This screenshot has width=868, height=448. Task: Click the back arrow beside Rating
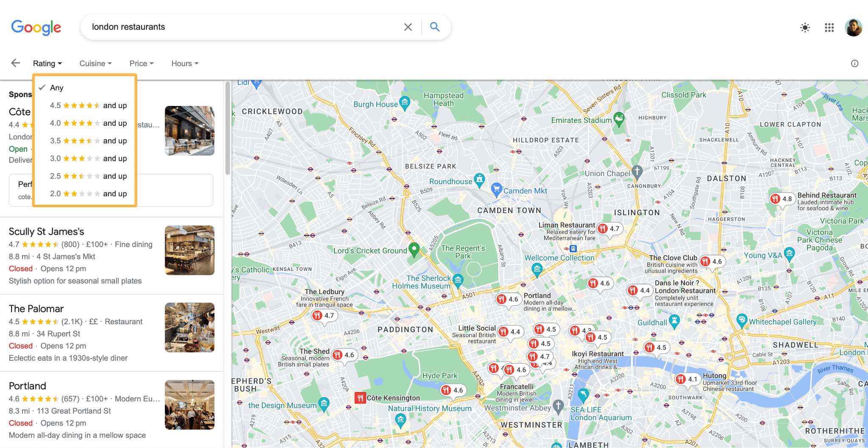point(15,63)
